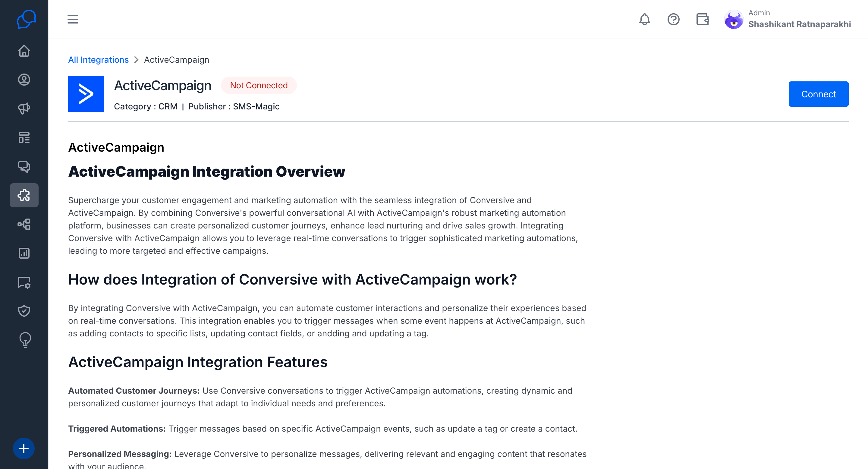Open the Contacts person icon in sidebar

[x=24, y=80]
